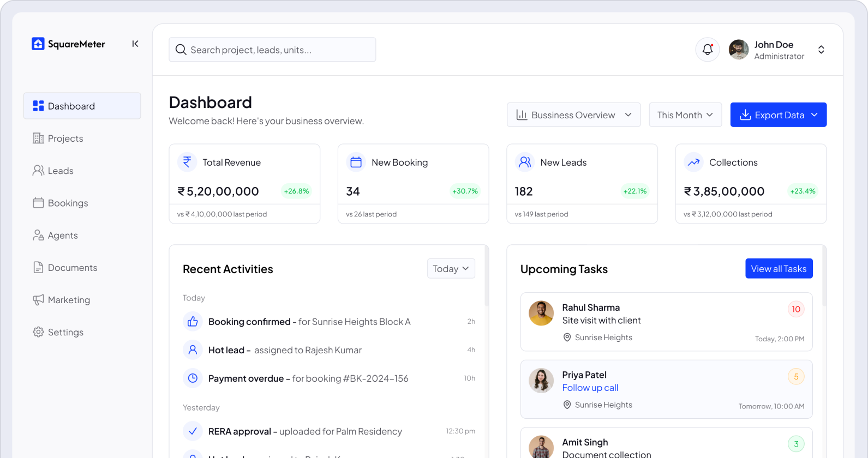Click the trend arrow icon on Collections
The width and height of the screenshot is (868, 458).
click(693, 162)
